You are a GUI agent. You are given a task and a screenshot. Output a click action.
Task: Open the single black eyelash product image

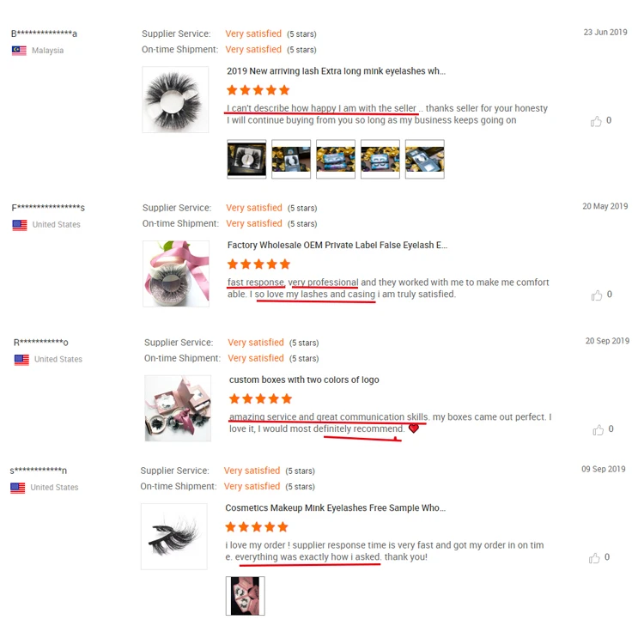coord(174,537)
